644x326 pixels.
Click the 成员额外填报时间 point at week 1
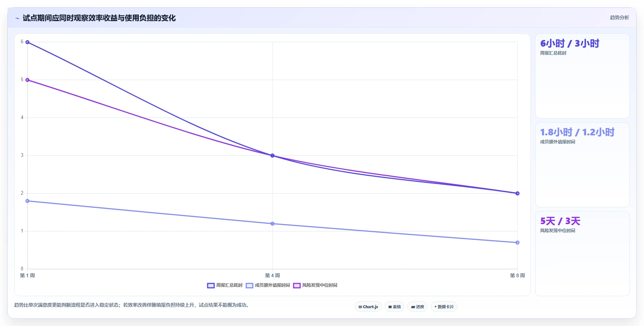[x=27, y=201]
